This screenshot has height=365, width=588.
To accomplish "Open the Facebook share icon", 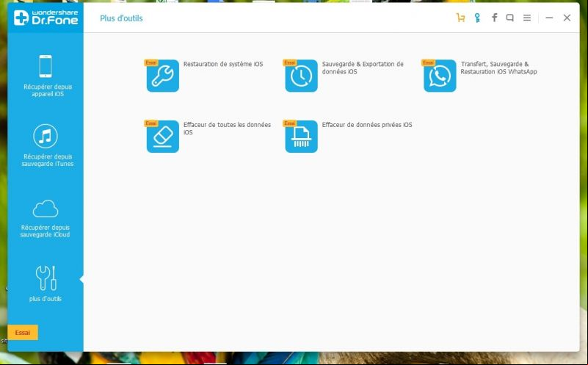I will pyautogui.click(x=494, y=18).
